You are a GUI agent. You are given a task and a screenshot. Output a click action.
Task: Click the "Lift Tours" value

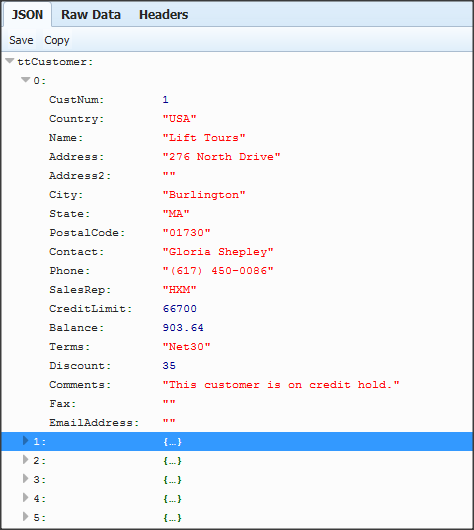click(x=204, y=138)
